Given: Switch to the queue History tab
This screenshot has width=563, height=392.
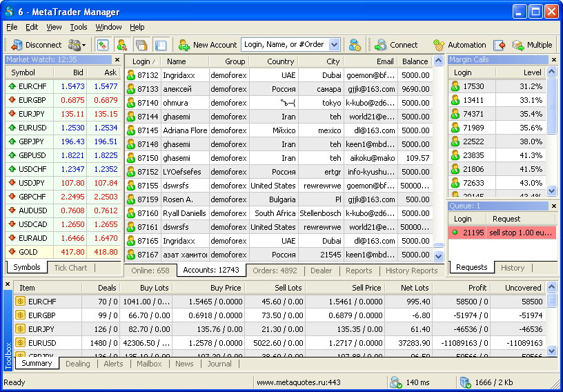Looking at the screenshot, I should pos(513,268).
